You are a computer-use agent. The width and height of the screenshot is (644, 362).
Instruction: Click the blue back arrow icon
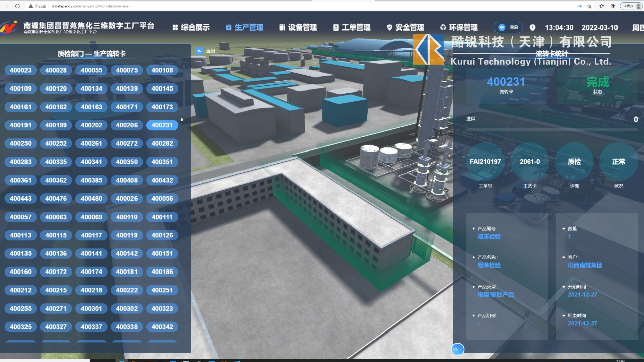[199, 51]
